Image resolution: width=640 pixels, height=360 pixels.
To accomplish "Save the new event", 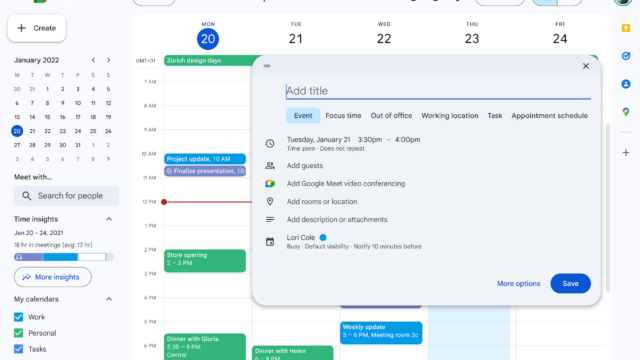I will coord(570,283).
